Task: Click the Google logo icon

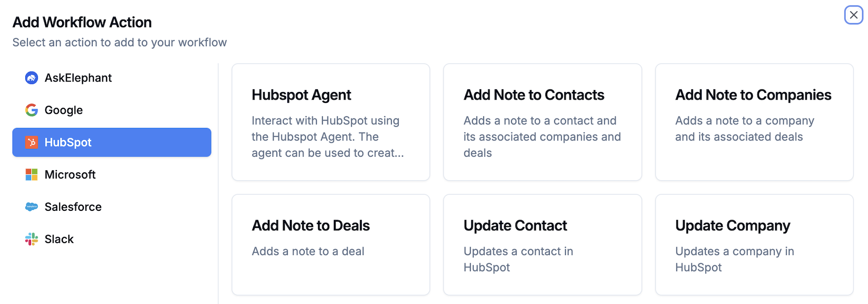Action: tap(31, 110)
